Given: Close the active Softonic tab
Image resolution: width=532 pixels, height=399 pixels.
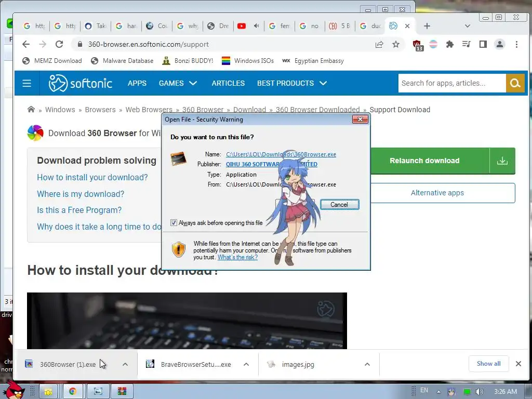Looking at the screenshot, I should 407,26.
